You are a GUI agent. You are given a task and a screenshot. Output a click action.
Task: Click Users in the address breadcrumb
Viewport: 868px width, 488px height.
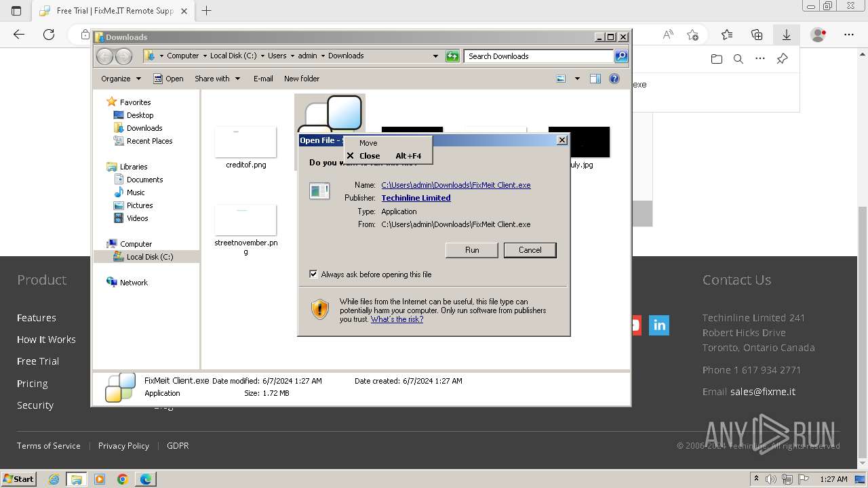click(277, 56)
